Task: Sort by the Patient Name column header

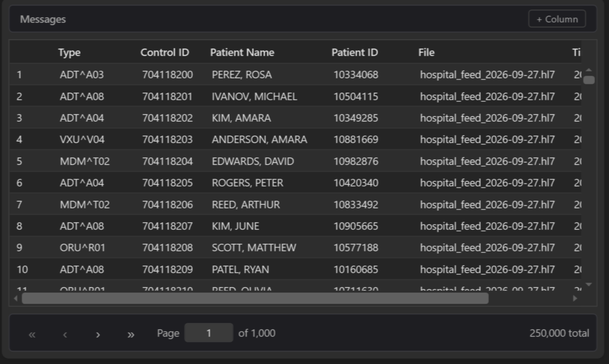Action: [x=242, y=52]
